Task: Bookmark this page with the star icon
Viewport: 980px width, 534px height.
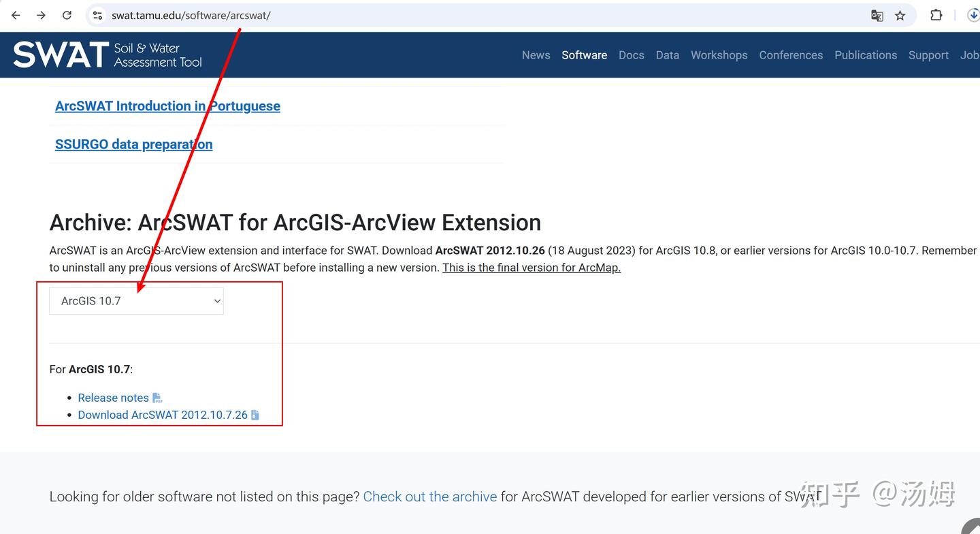Action: point(900,15)
